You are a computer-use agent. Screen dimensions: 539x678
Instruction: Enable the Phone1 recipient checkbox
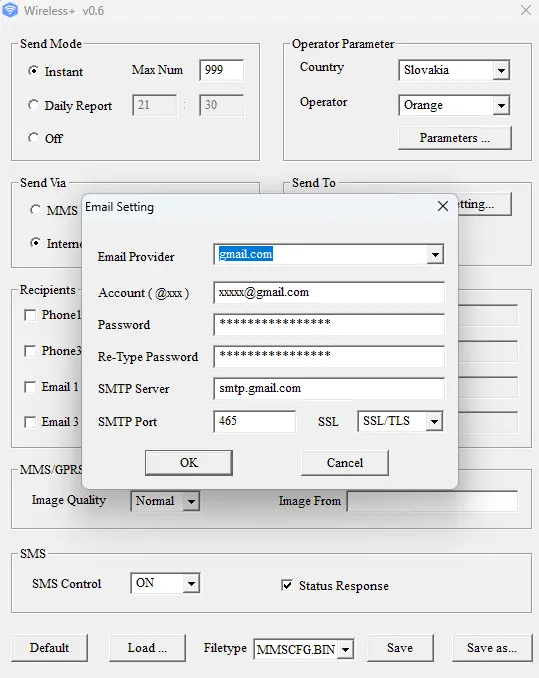pos(30,315)
